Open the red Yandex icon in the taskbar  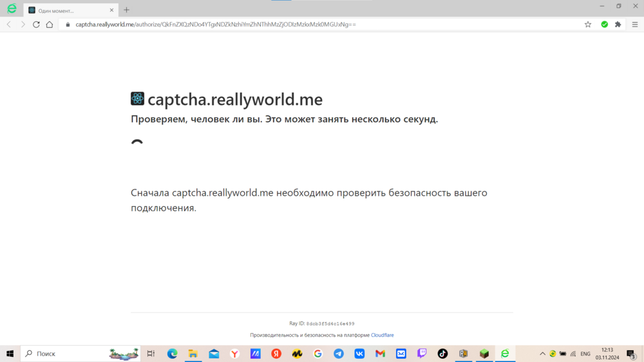276,354
